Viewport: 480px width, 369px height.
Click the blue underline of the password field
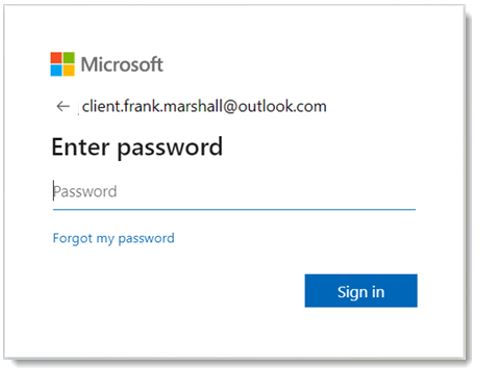(x=234, y=210)
